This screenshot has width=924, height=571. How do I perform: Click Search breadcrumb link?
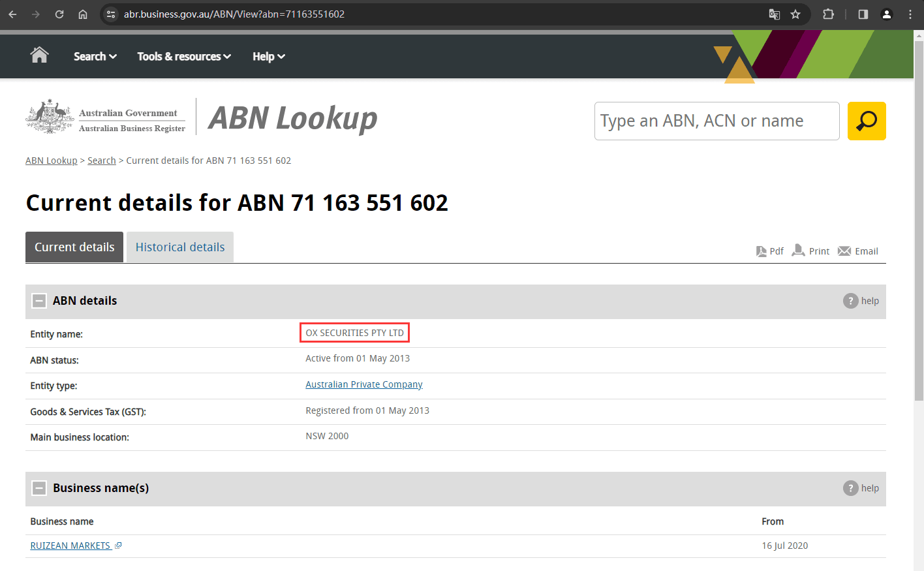[x=102, y=161]
